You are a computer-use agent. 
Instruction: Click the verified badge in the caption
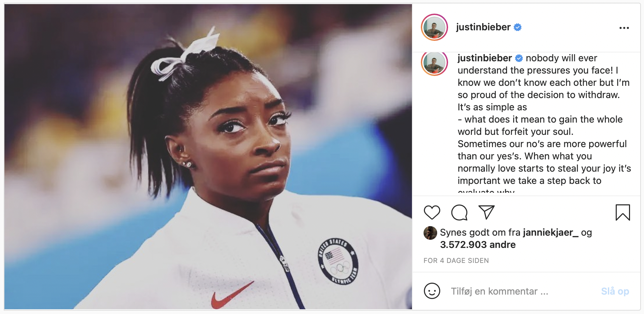click(x=519, y=58)
